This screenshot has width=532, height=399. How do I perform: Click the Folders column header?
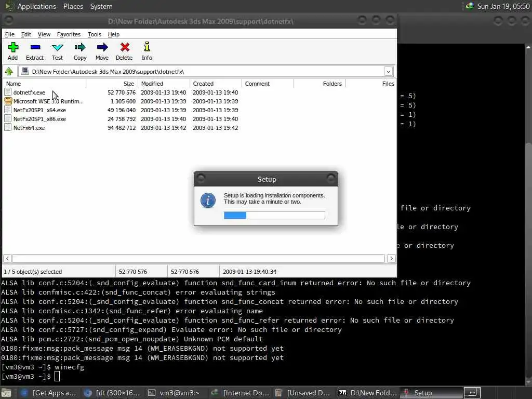pyautogui.click(x=320, y=84)
